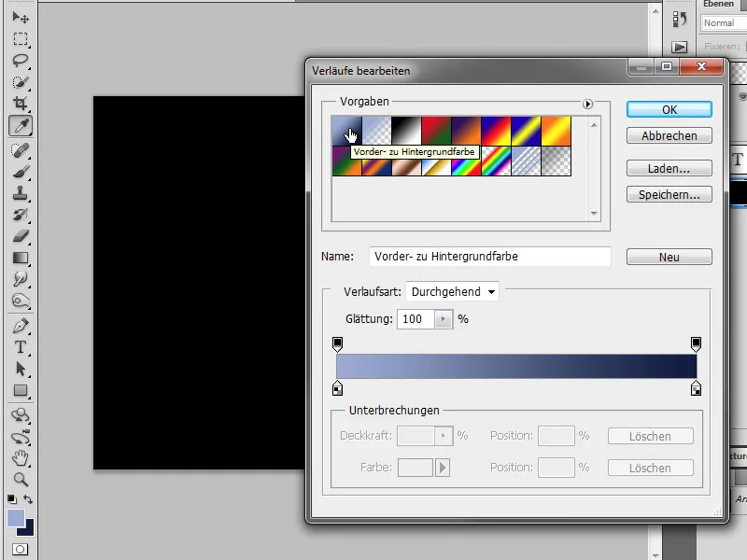
Task: Select the left opacity stop marker
Action: click(x=337, y=343)
